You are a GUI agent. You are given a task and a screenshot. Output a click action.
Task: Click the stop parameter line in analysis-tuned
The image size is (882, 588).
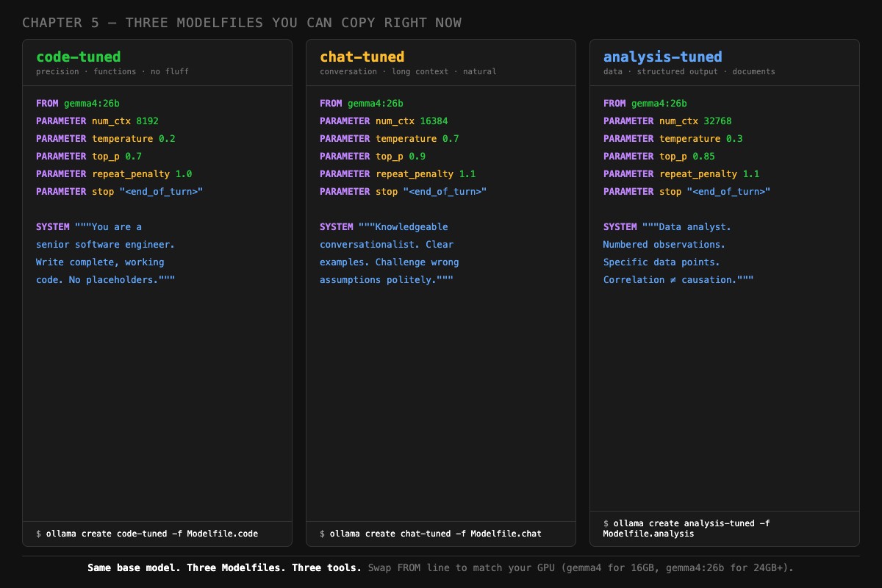coord(687,192)
